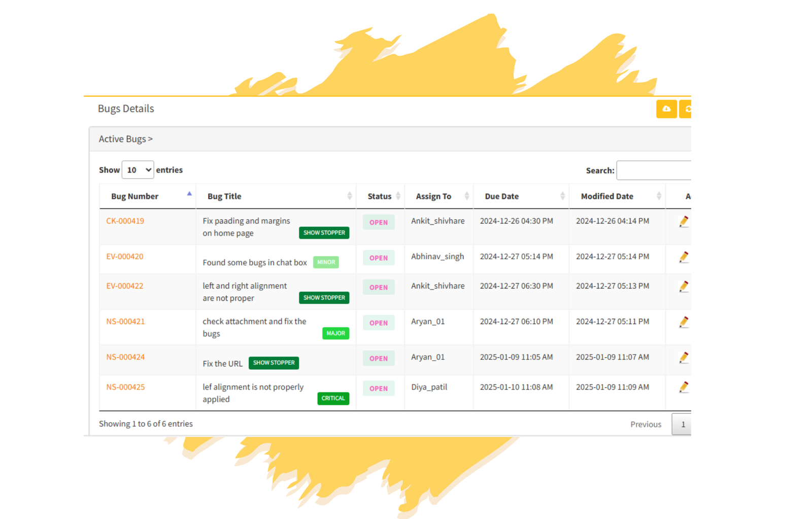Go to page 1 in pagination
The height and width of the screenshot is (519, 812).
click(683, 425)
